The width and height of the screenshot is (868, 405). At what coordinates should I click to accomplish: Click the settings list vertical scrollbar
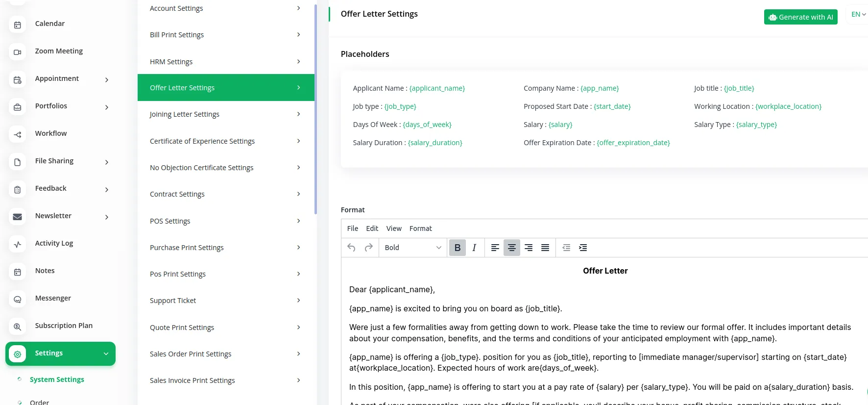[315, 108]
